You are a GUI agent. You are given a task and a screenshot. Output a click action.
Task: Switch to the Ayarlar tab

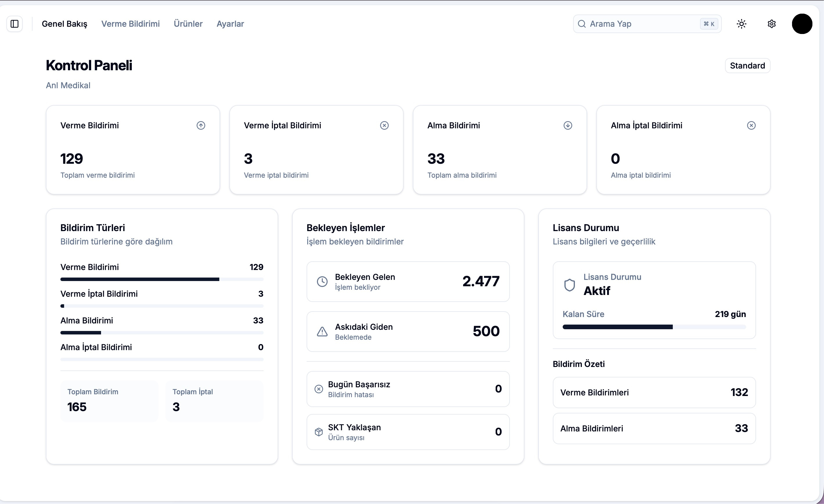230,24
